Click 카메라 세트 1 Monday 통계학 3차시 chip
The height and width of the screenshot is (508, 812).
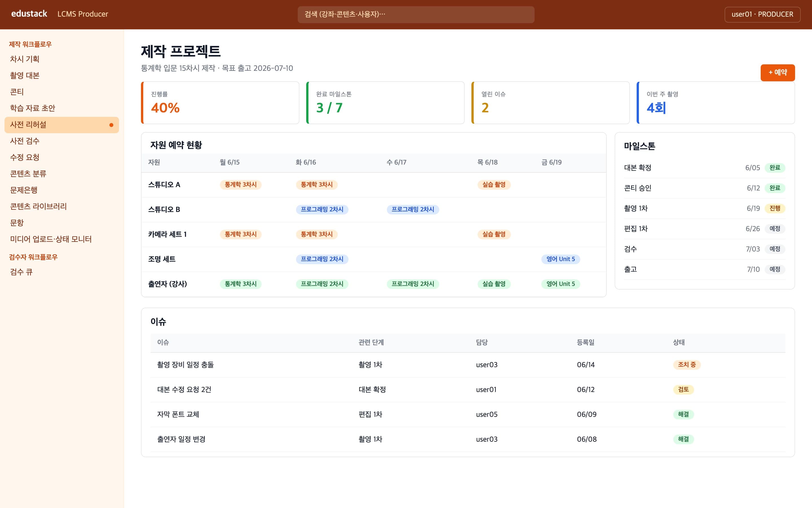point(240,235)
